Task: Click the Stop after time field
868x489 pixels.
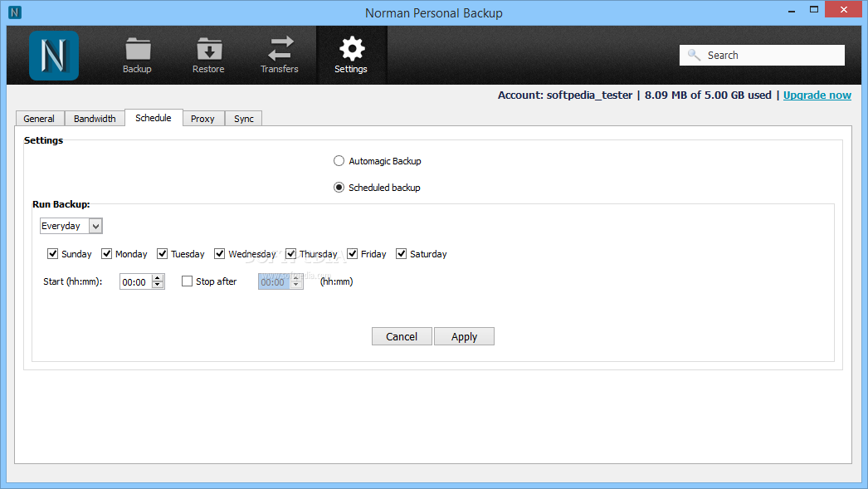Action: point(274,282)
